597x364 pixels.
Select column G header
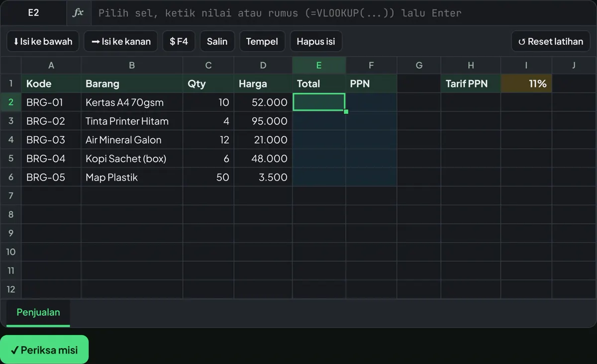click(419, 65)
